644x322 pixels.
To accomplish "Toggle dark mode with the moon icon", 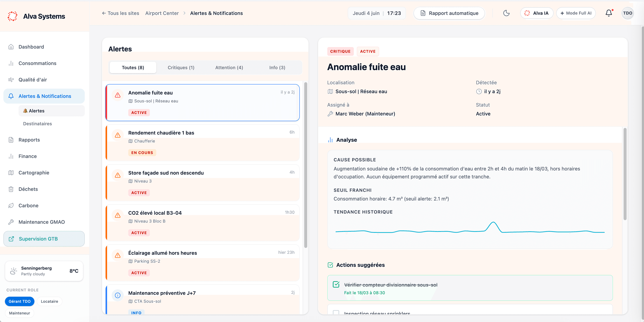I will 506,13.
